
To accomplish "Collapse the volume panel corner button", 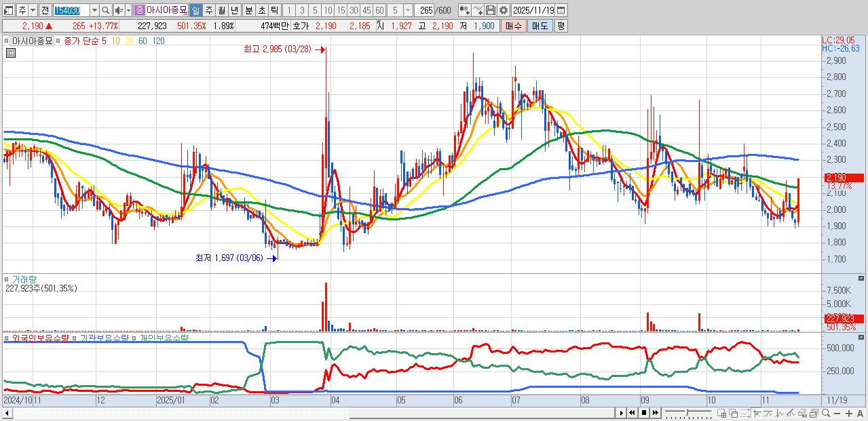I will (x=862, y=278).
